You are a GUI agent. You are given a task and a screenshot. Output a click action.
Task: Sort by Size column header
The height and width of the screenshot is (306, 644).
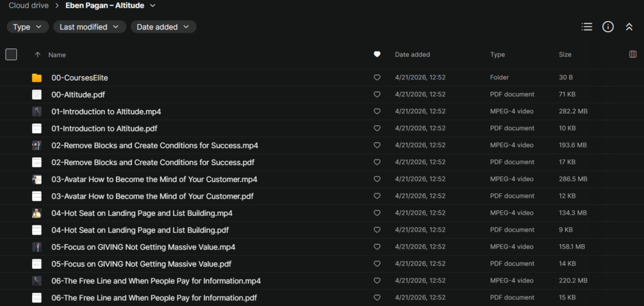click(x=565, y=54)
